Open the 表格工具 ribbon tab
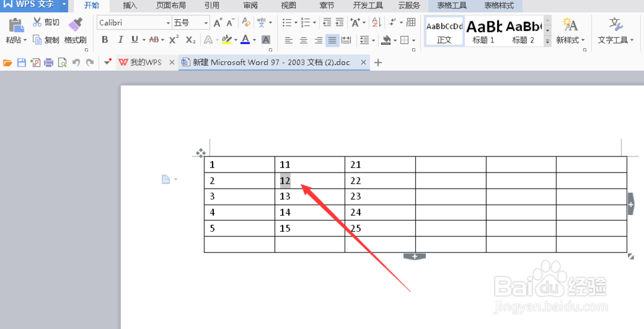Image resolution: width=644 pixels, height=329 pixels. [452, 5]
